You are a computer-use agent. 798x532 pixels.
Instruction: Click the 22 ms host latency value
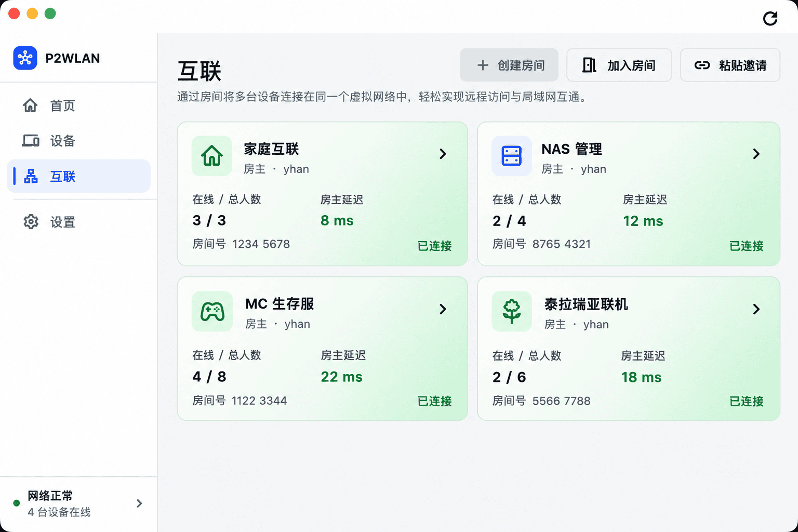pyautogui.click(x=342, y=377)
